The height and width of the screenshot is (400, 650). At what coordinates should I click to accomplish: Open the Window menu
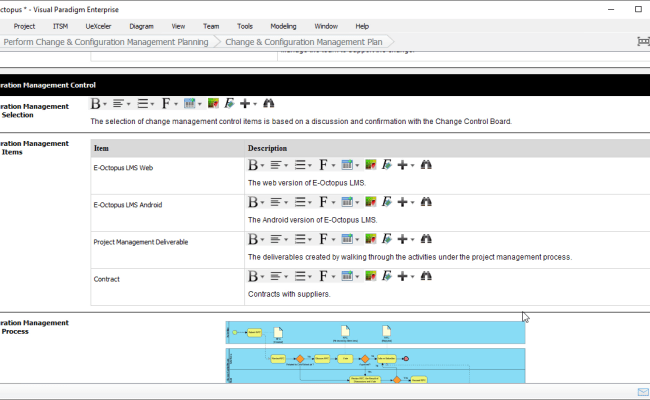point(326,27)
